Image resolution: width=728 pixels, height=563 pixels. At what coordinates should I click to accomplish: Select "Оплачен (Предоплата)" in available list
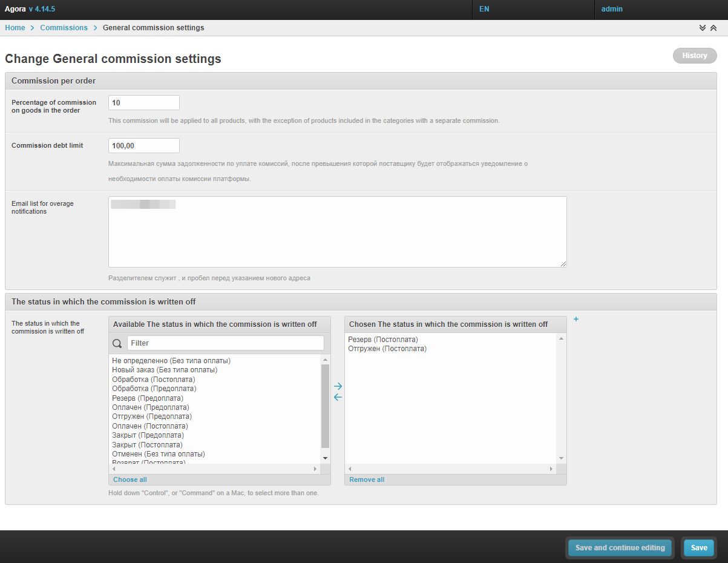click(151, 407)
